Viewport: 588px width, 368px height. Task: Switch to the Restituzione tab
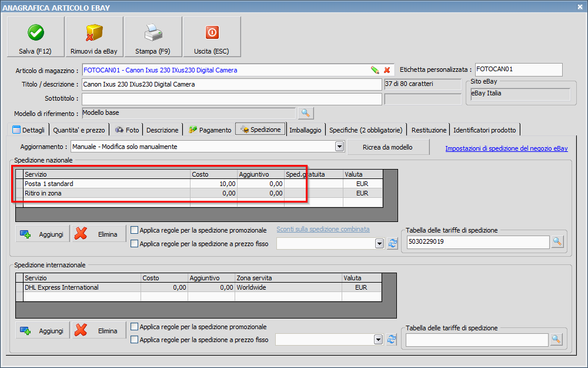[429, 130]
